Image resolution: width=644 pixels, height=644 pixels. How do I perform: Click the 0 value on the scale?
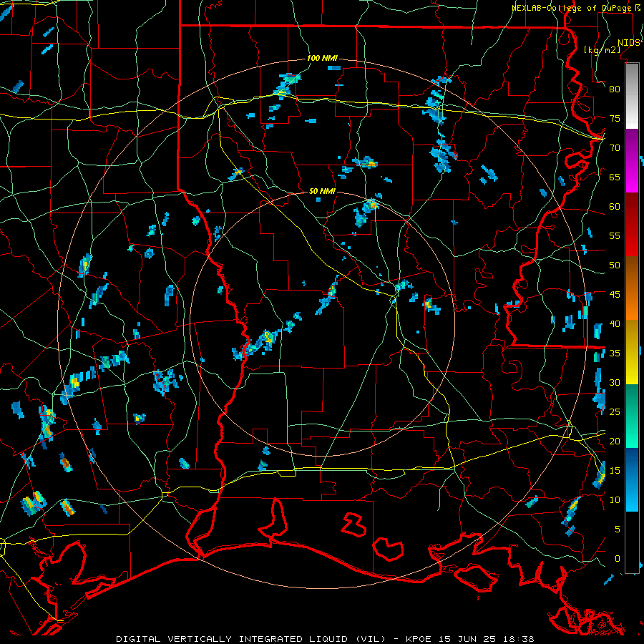(618, 559)
